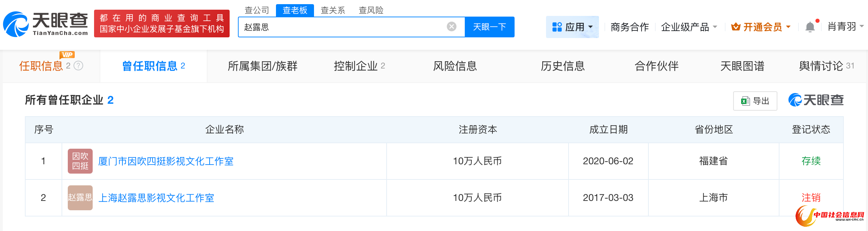The height and width of the screenshot is (231, 868).
Task: Click the TianYanCha logo icon
Action: coord(16,24)
